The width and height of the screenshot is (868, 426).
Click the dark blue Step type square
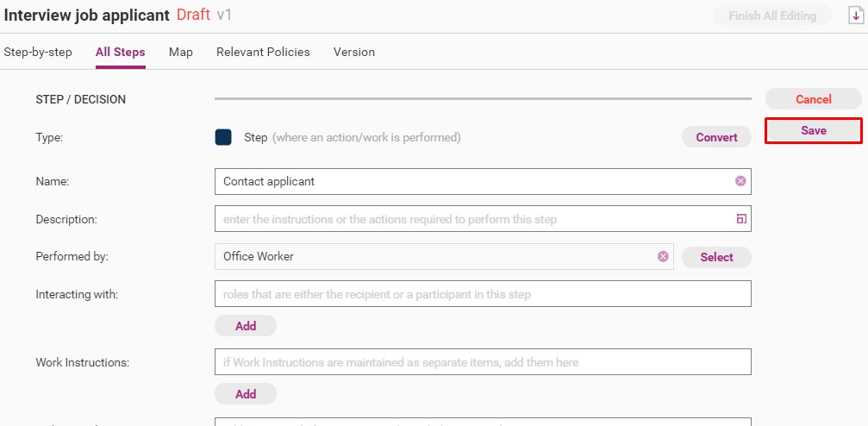[223, 137]
